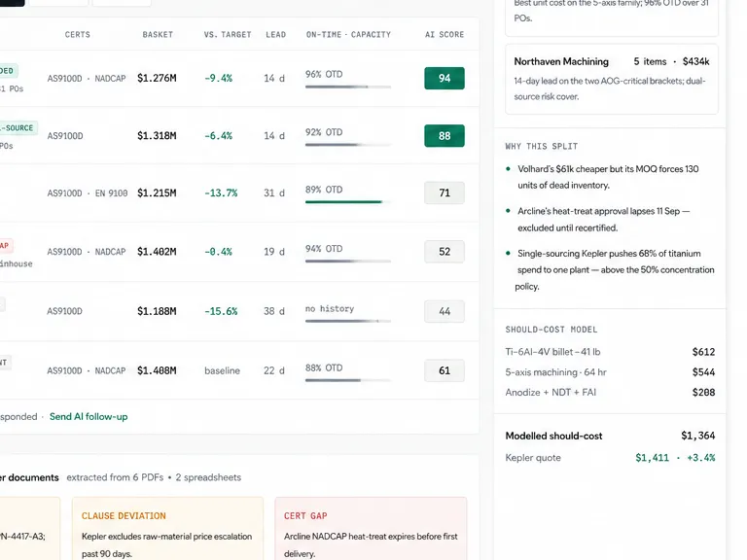The width and height of the screenshot is (747, 560).
Task: Select basket value $1.215M
Action: 157,192
